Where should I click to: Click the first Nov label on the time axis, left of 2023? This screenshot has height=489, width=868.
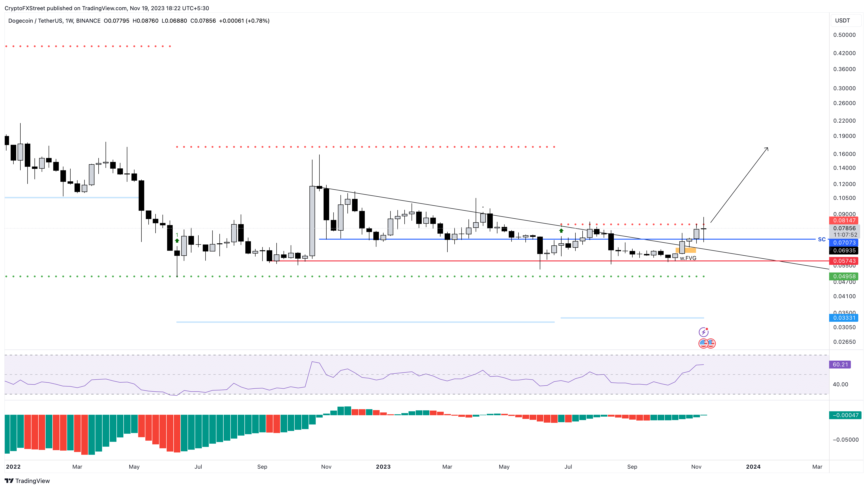[326, 467]
